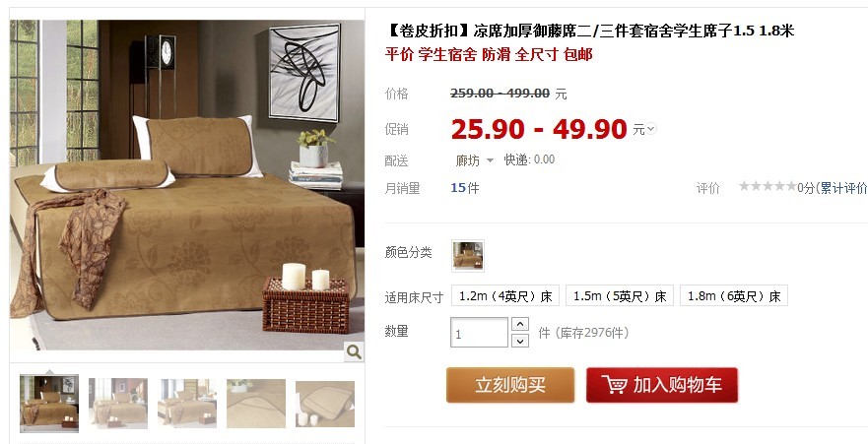Select the first product thumbnail
This screenshot has width=868, height=444.
[x=49, y=403]
